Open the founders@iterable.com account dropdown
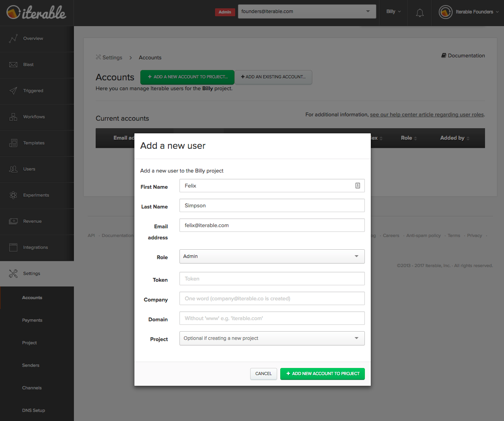Viewport: 504px width, 421px height. 307,11
